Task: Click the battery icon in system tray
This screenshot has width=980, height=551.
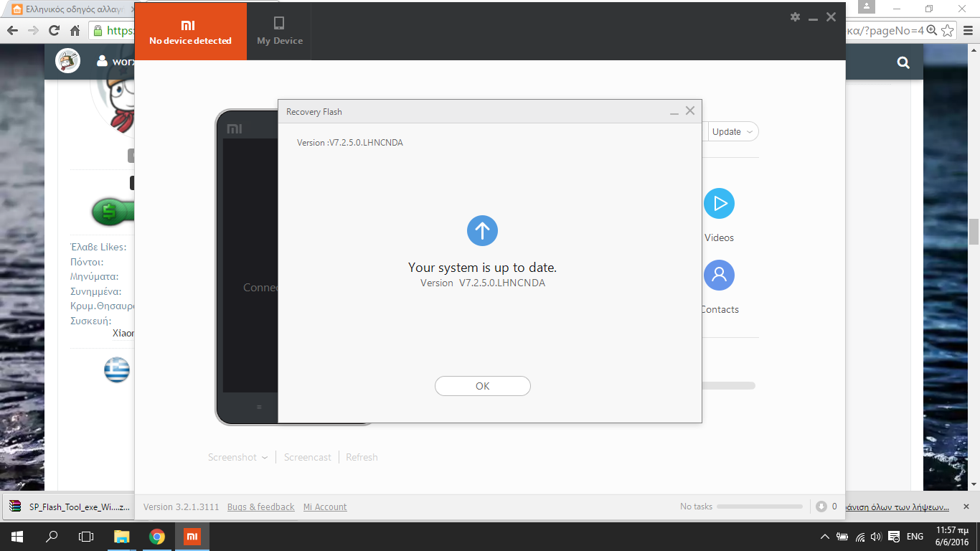Action: pyautogui.click(x=842, y=537)
